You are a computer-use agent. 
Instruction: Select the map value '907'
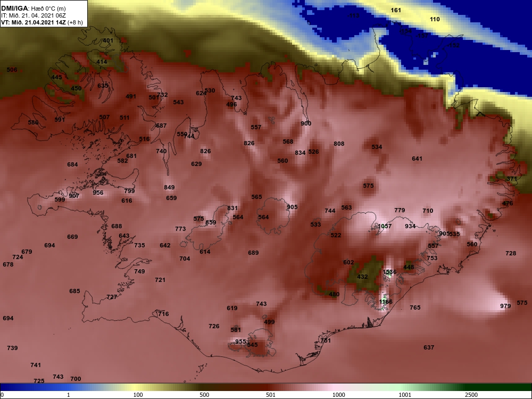74,196
